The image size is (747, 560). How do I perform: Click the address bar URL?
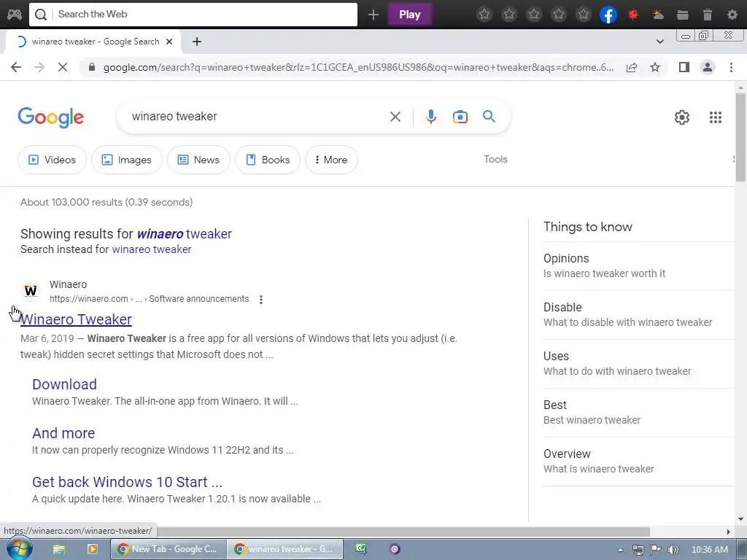[358, 67]
